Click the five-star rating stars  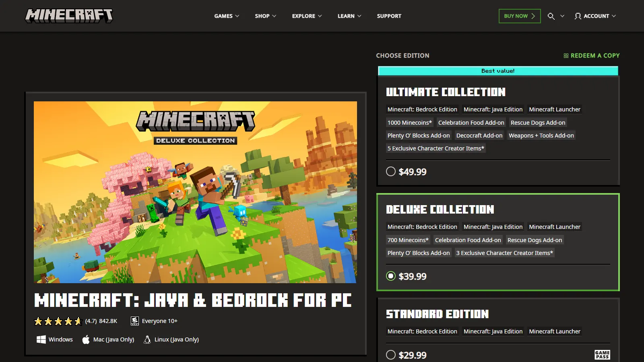tap(58, 321)
